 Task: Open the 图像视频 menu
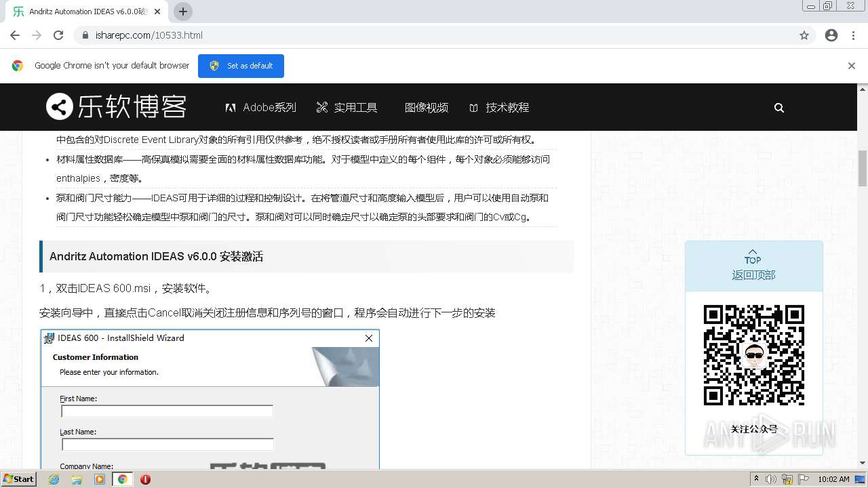(x=427, y=107)
